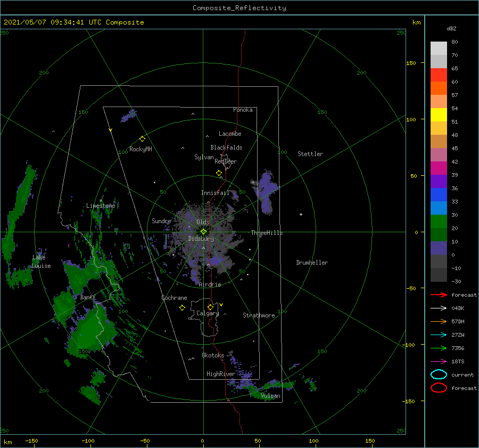Click the Sundre label

(161, 221)
